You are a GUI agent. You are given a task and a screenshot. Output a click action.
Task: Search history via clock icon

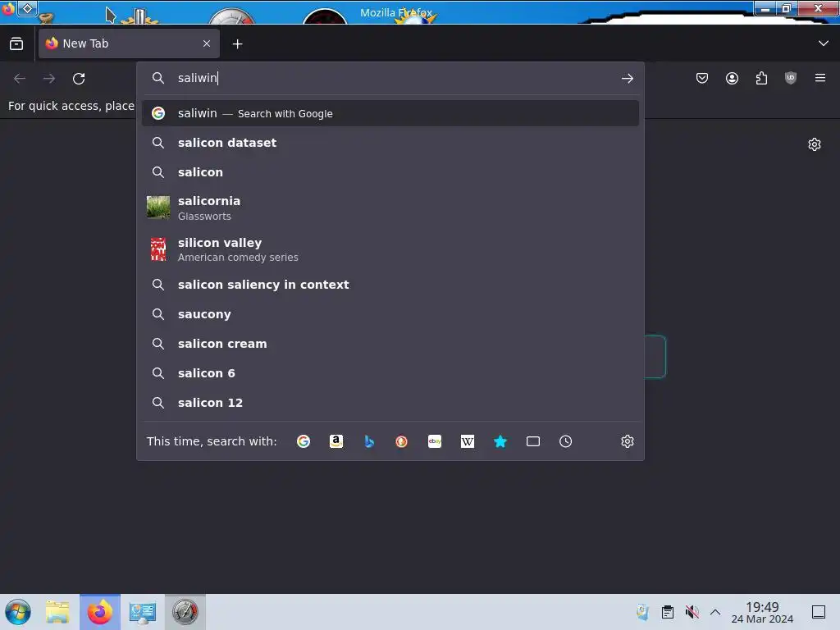point(566,441)
